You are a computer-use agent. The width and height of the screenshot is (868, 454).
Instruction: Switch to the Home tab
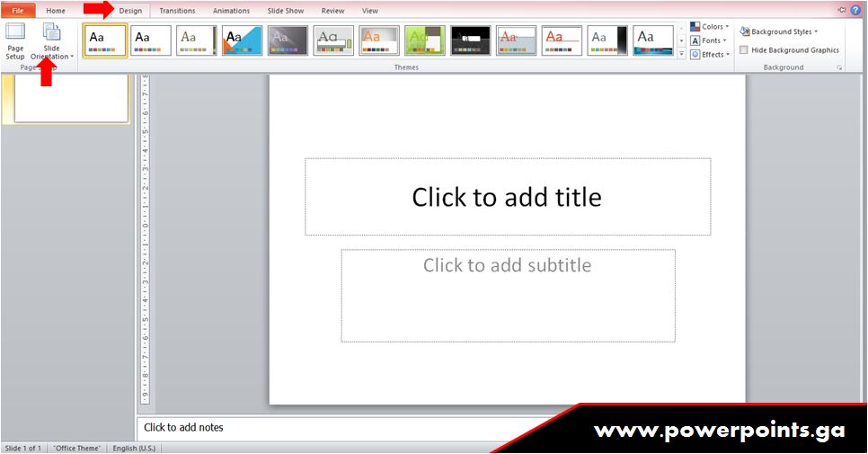(56, 11)
